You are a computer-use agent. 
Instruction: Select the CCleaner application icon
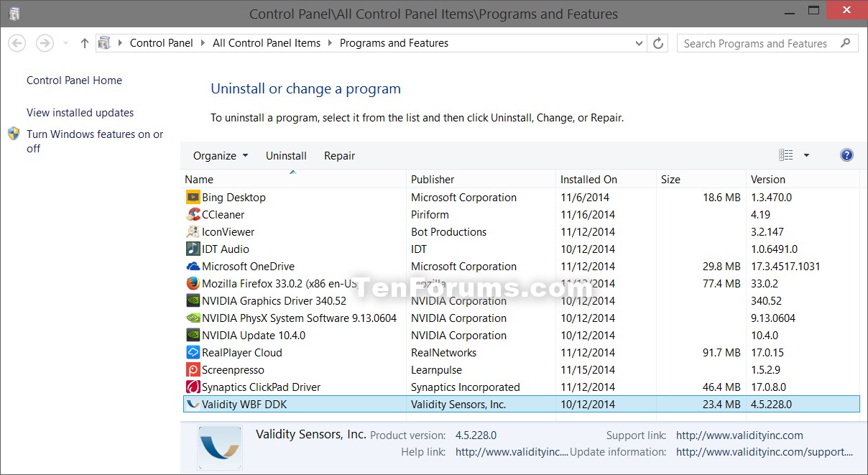pyautogui.click(x=193, y=214)
